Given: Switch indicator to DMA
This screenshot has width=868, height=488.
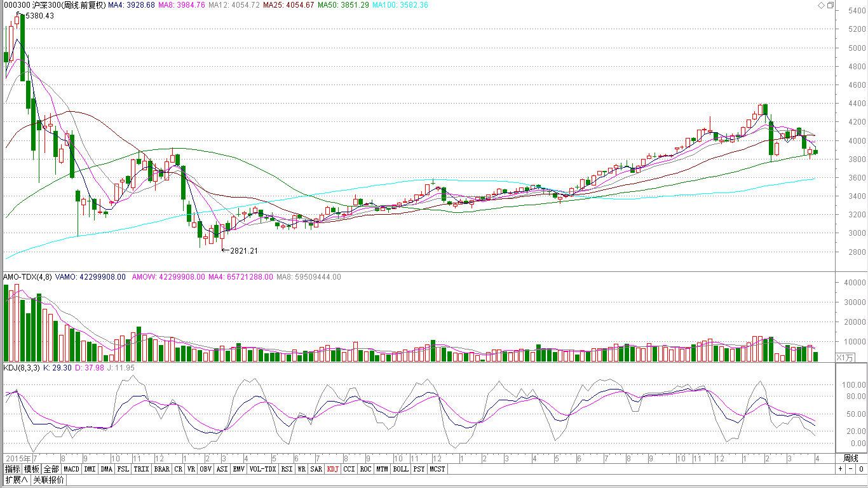Looking at the screenshot, I should [x=106, y=469].
